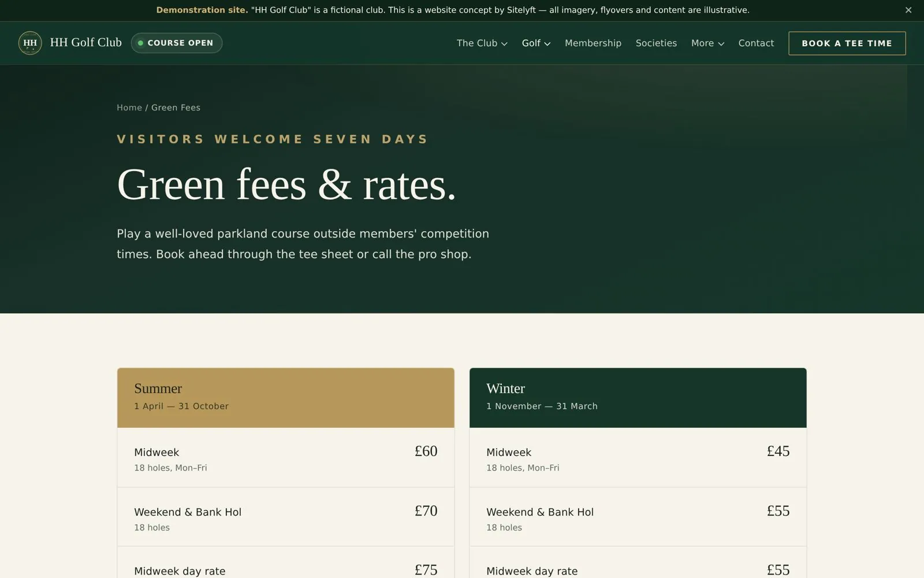Click the Winter Weekend & Bank Hol £55 price
Screen dimensions: 924x578
[778, 511]
